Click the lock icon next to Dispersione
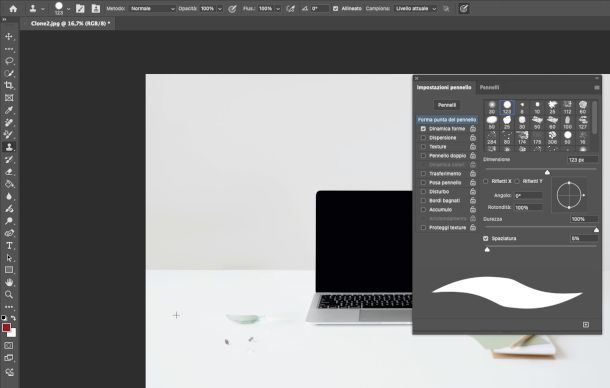This screenshot has height=388, width=610. click(x=473, y=138)
